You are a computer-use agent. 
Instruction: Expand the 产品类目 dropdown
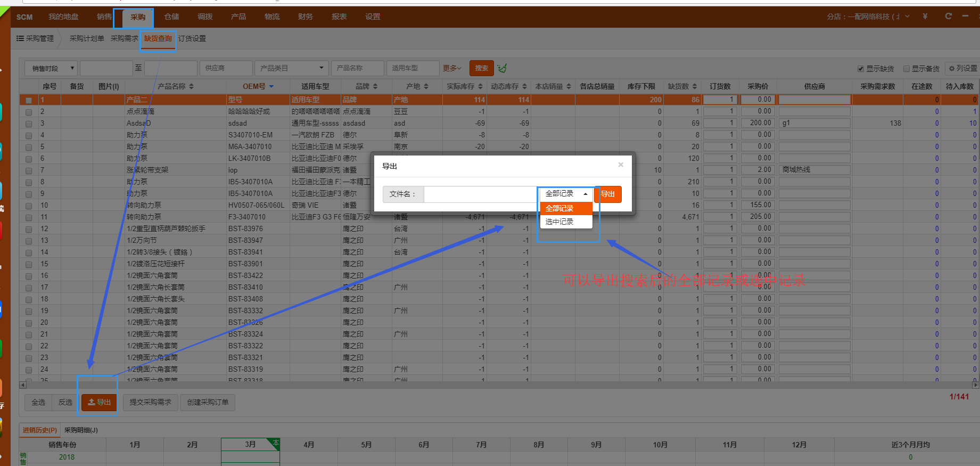pyautogui.click(x=291, y=68)
